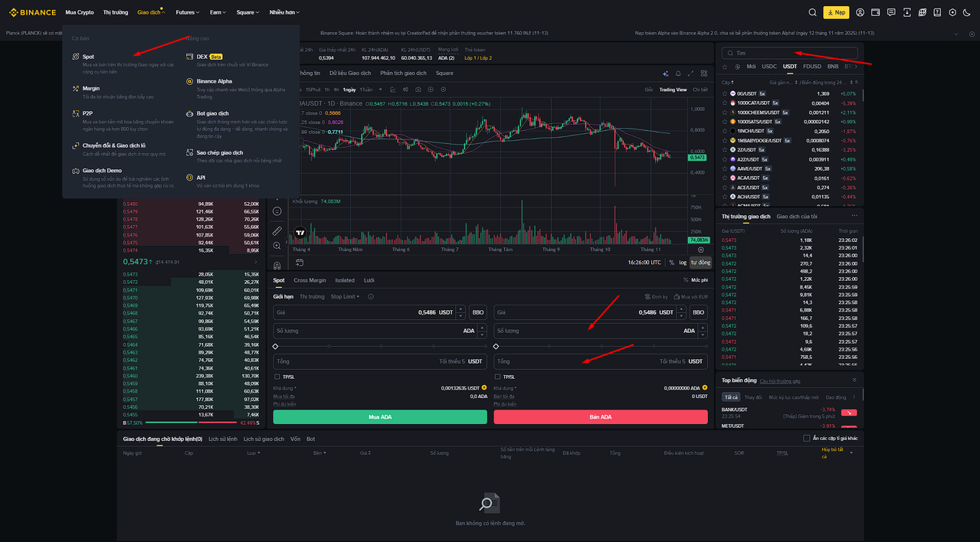Click BBO button in buy form

pyautogui.click(x=478, y=312)
